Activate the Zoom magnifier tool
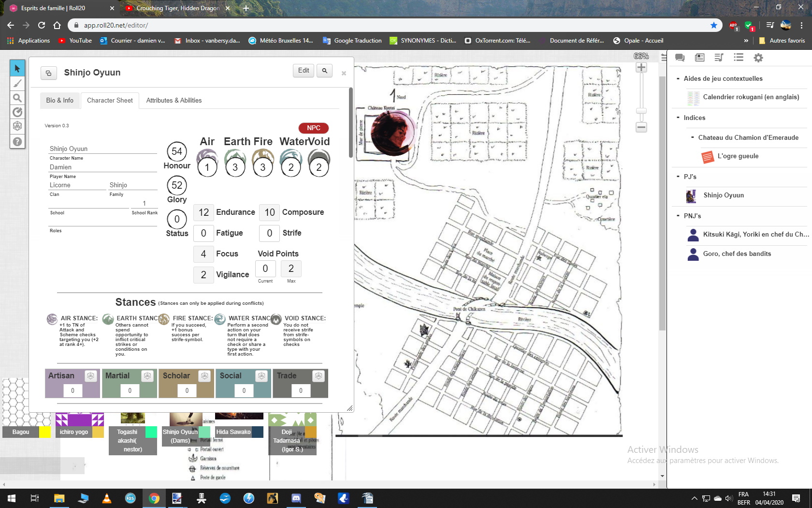This screenshot has width=812, height=508. tap(17, 98)
